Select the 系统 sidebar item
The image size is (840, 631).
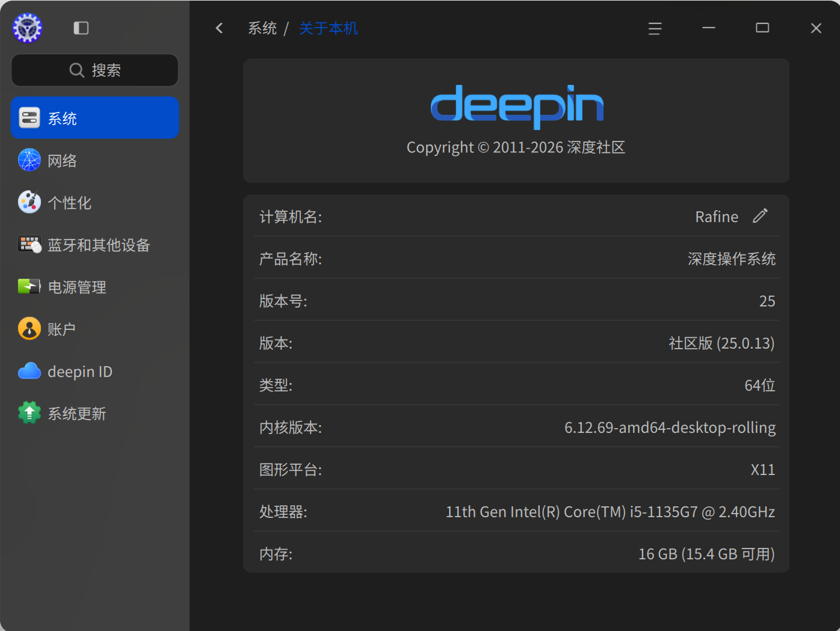(95, 118)
